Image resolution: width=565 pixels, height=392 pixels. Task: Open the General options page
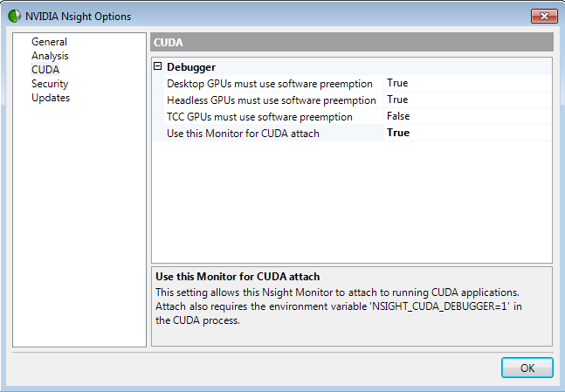pos(49,42)
